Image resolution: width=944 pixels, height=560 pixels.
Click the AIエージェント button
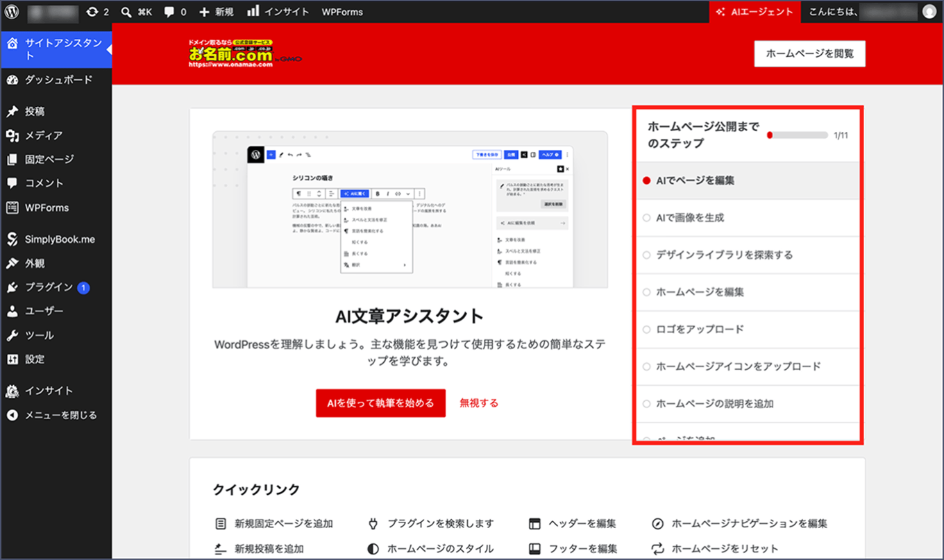click(755, 12)
